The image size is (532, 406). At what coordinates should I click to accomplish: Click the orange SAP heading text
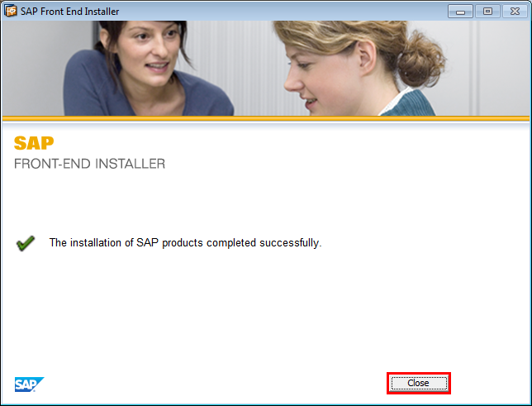tap(34, 143)
